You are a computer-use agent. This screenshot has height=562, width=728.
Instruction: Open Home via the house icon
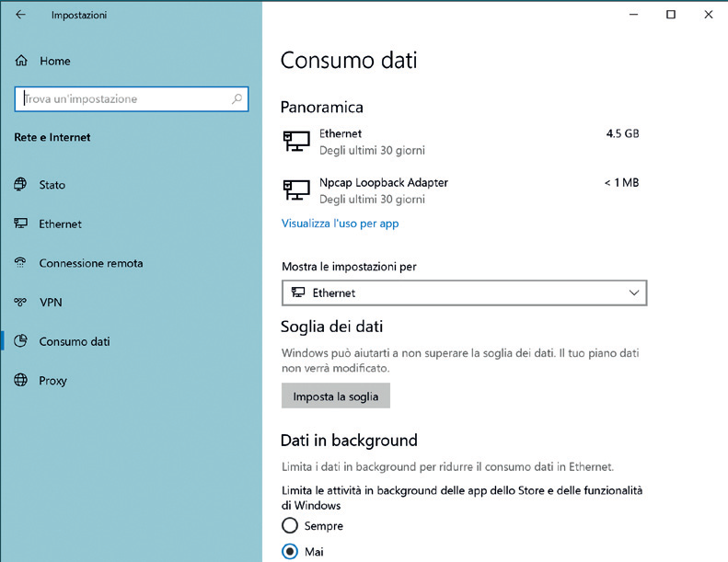[21, 61]
